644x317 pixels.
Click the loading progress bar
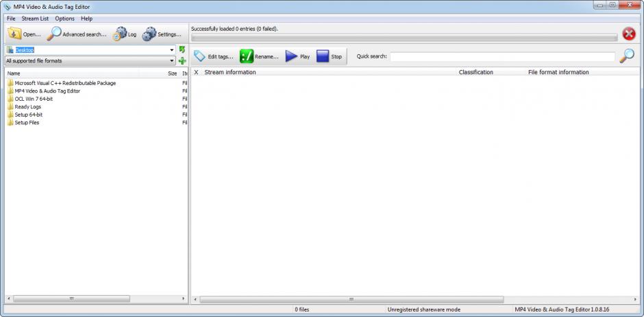coord(404,38)
